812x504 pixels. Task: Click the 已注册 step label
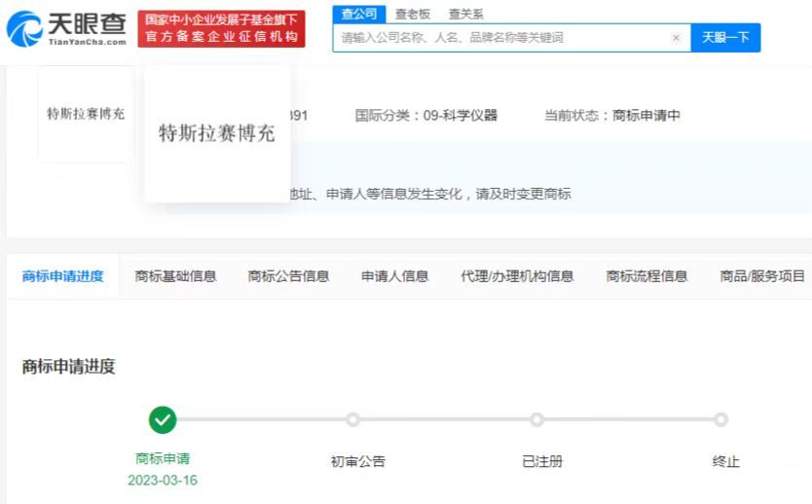(542, 461)
